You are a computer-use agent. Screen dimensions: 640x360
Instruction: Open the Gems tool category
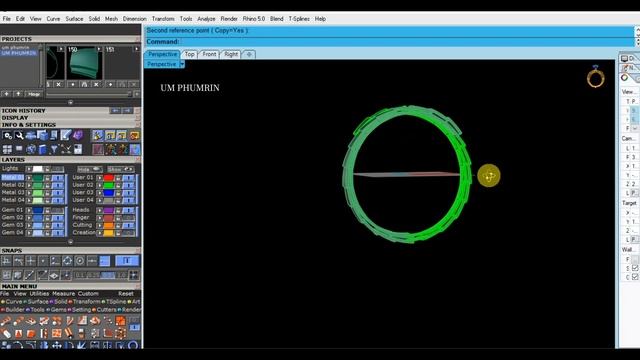click(x=58, y=309)
